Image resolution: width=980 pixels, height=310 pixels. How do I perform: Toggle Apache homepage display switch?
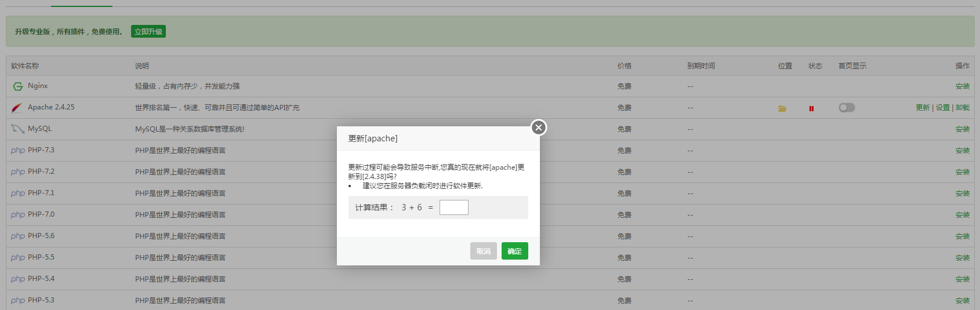(847, 107)
